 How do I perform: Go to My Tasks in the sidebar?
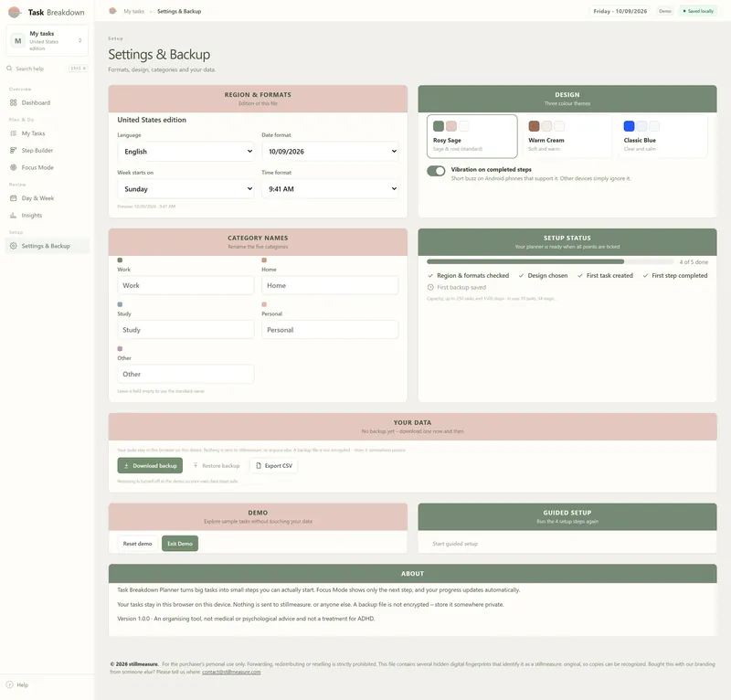(x=47, y=133)
